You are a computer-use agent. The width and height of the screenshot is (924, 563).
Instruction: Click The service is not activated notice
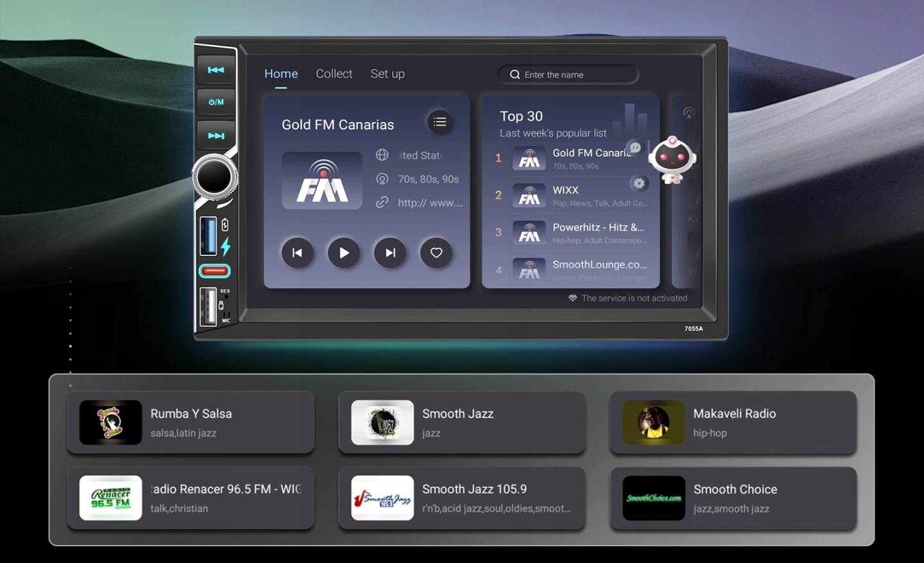click(x=634, y=298)
